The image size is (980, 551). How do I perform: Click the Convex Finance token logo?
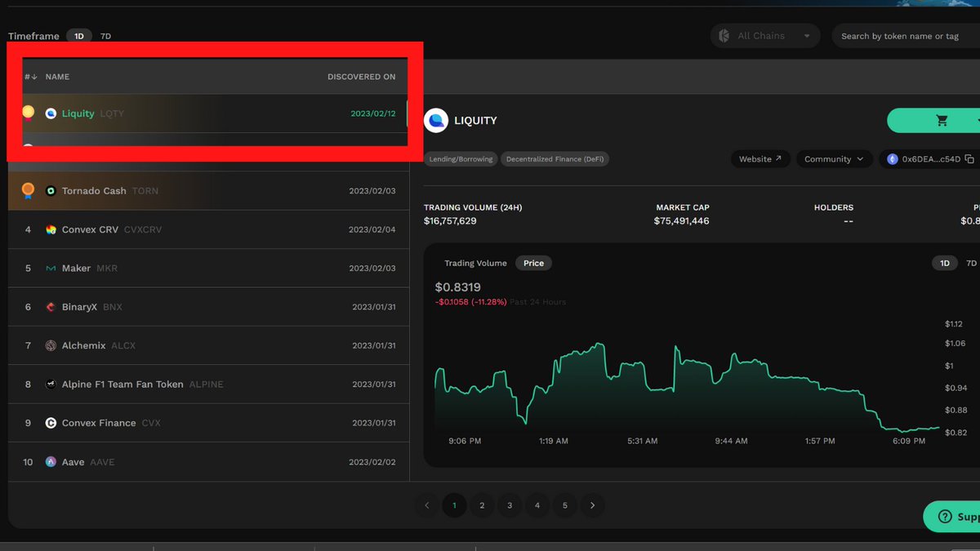click(51, 424)
